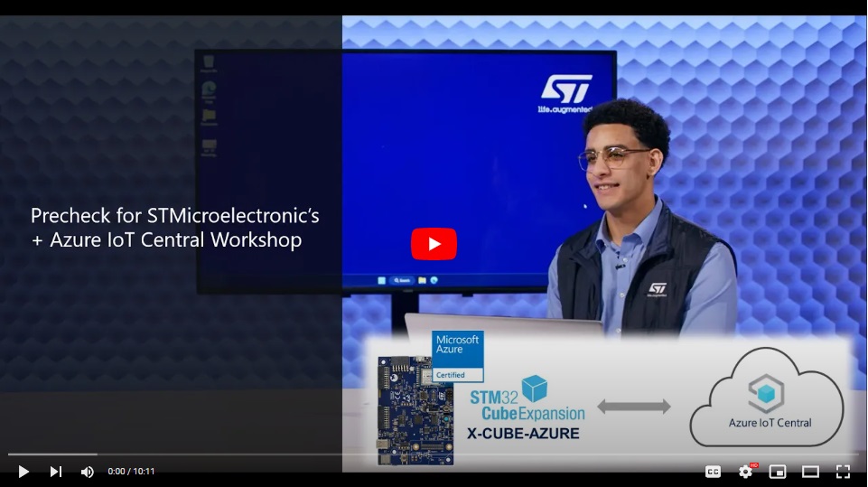Click the video progress bar

pyautogui.click(x=434, y=454)
